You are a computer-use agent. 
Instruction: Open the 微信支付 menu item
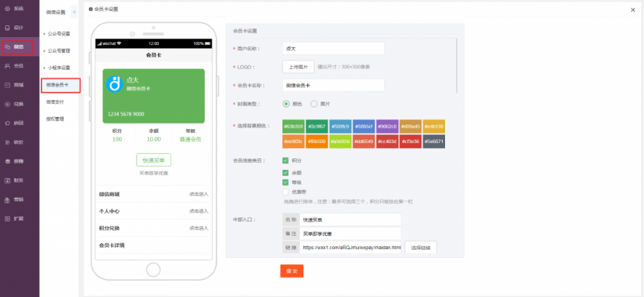coord(56,102)
